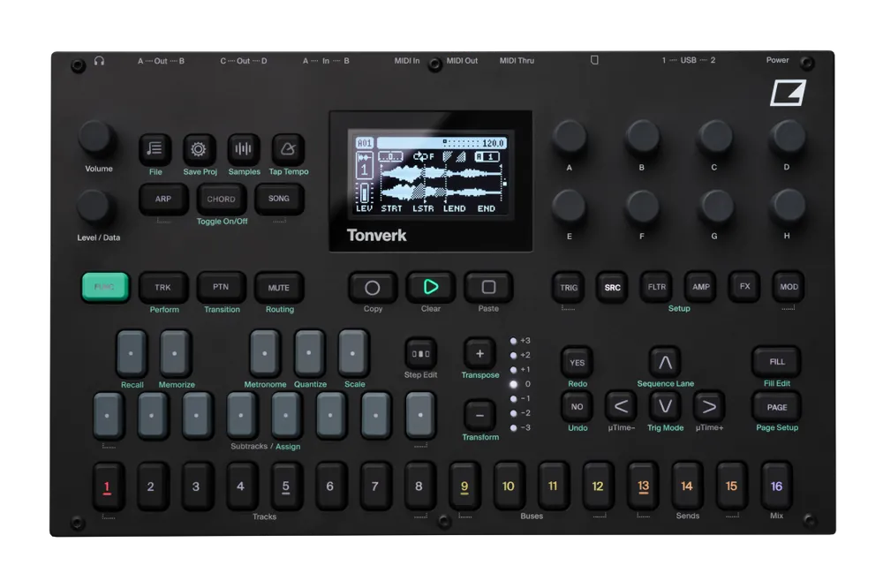Image resolution: width=883 pixels, height=588 pixels.
Task: Hold the green FUNC button
Action: click(x=105, y=287)
